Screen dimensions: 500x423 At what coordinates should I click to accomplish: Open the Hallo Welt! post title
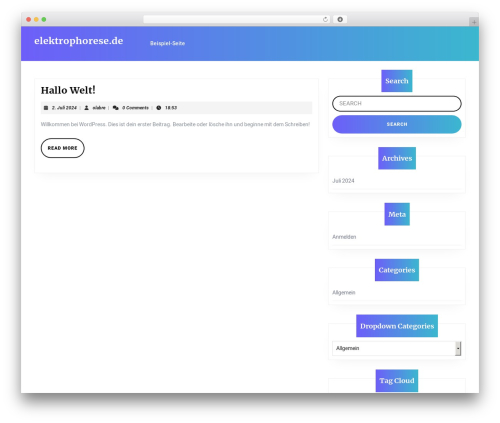[x=68, y=90]
